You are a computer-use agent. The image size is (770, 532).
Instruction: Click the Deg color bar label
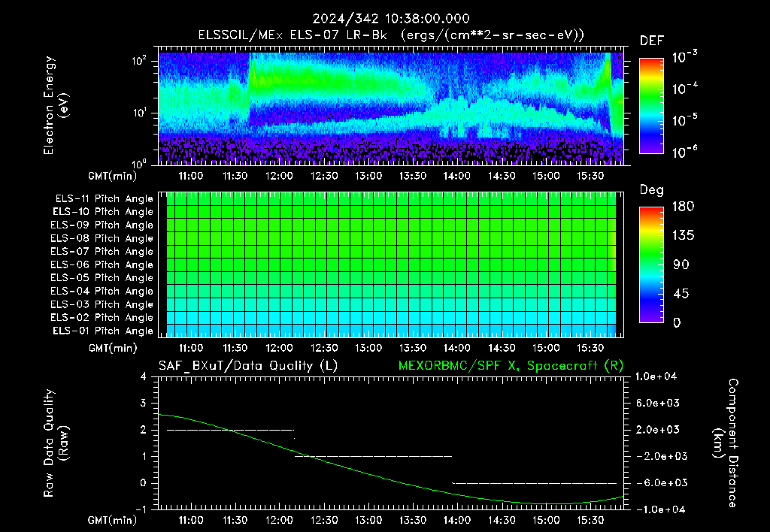click(x=652, y=190)
